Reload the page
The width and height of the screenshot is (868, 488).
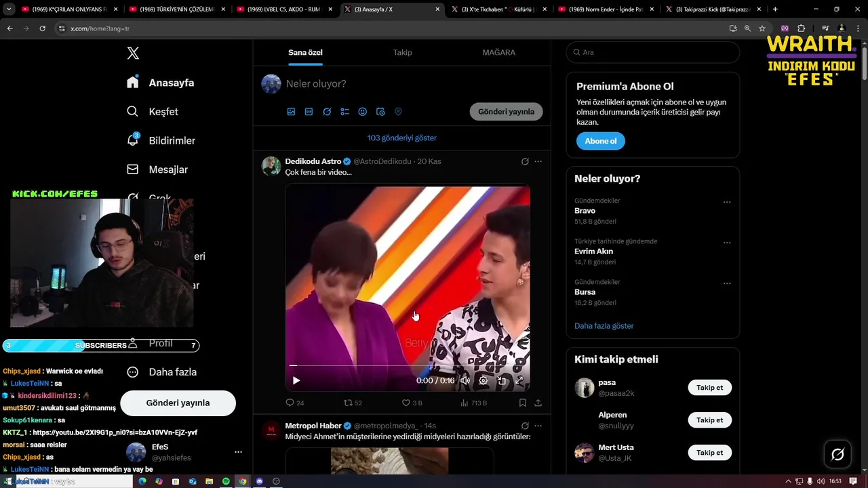coord(42,28)
